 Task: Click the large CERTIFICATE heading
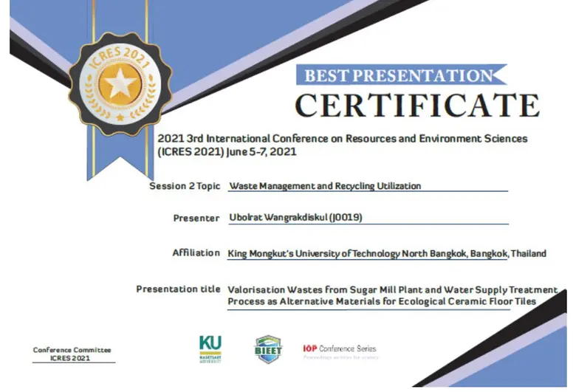point(417,106)
